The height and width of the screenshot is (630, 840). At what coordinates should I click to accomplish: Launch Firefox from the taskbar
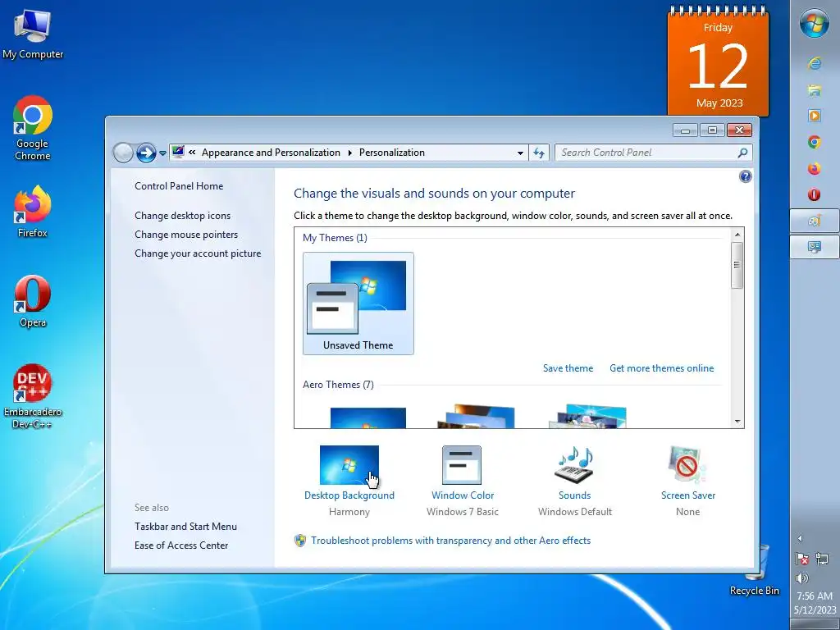[x=815, y=168]
